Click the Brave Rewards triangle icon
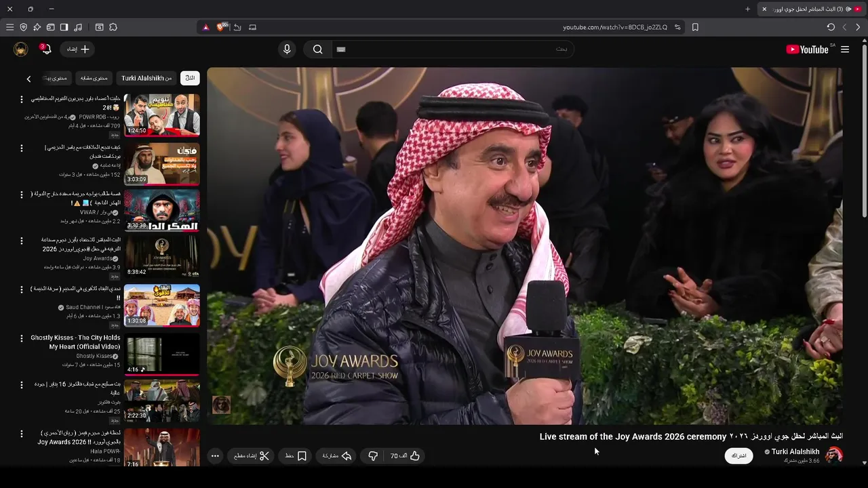The width and height of the screenshot is (868, 488). (206, 27)
